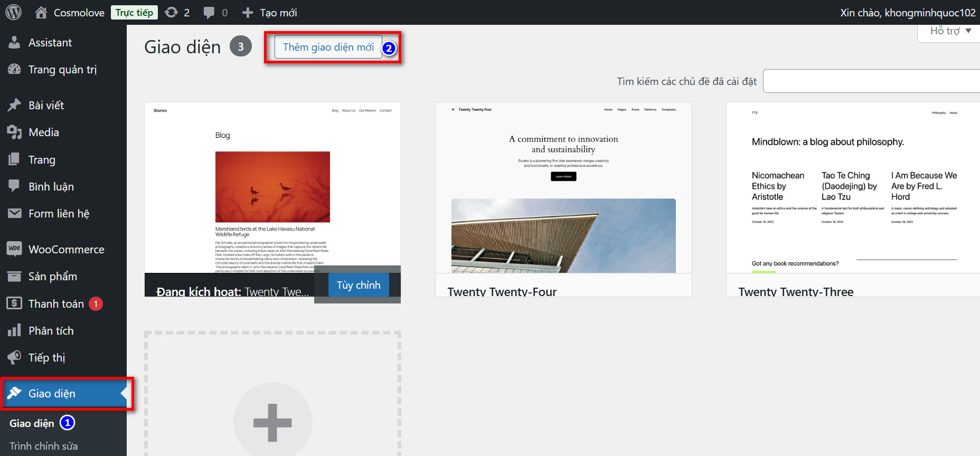Click Cosmolove site name link

pyautogui.click(x=79, y=12)
